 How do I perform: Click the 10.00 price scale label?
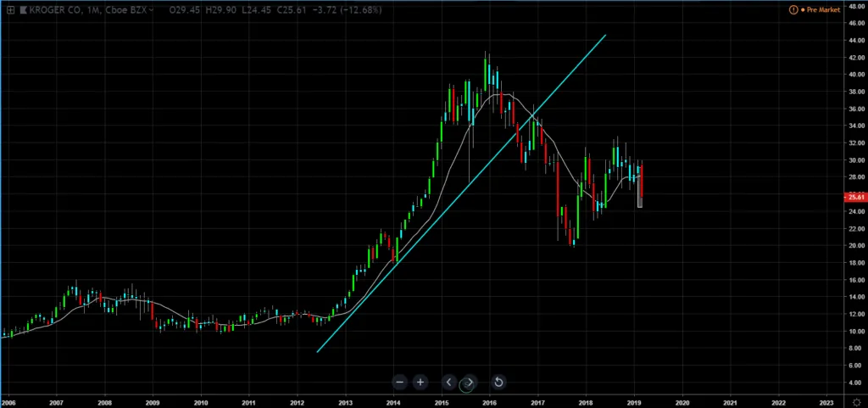(856, 331)
